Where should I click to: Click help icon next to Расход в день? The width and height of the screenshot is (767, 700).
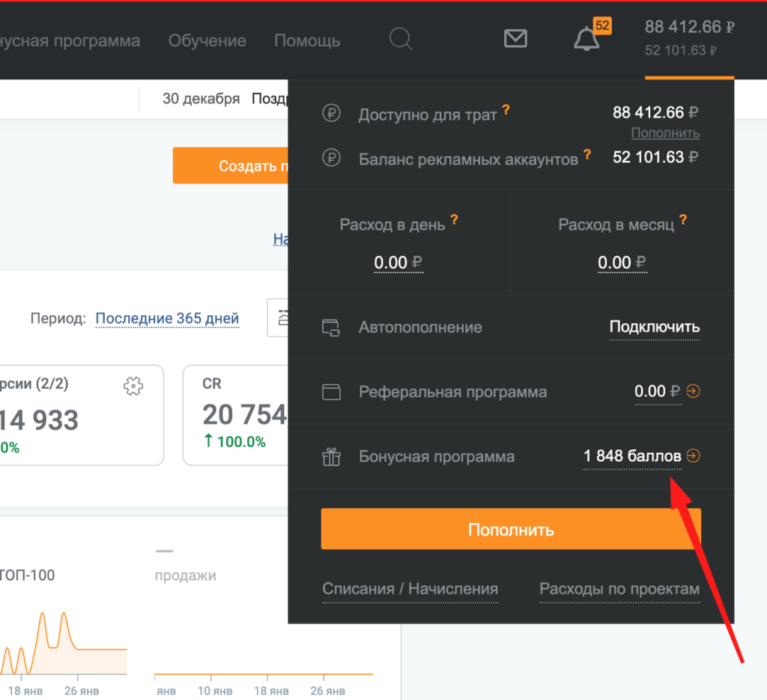[454, 220]
